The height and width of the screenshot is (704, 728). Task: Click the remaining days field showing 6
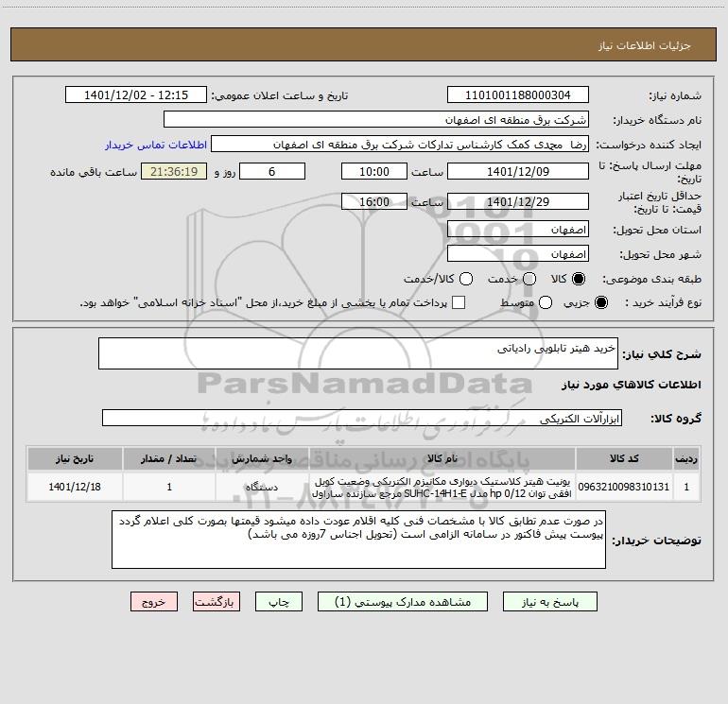click(x=272, y=171)
